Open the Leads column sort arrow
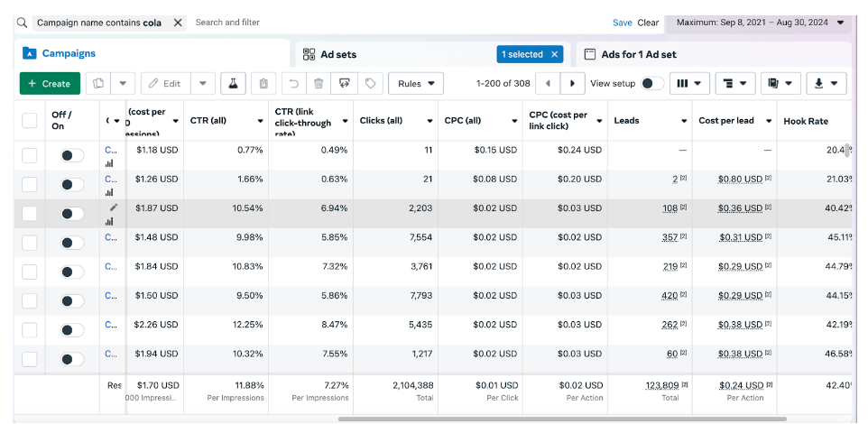Screen dimensions: 868x424 pyautogui.click(x=684, y=121)
